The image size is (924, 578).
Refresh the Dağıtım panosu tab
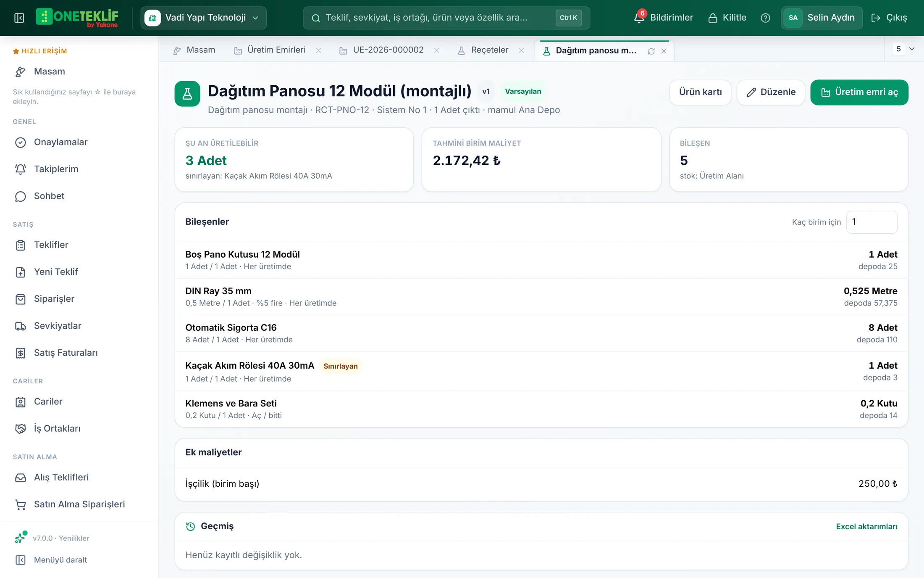click(x=651, y=51)
